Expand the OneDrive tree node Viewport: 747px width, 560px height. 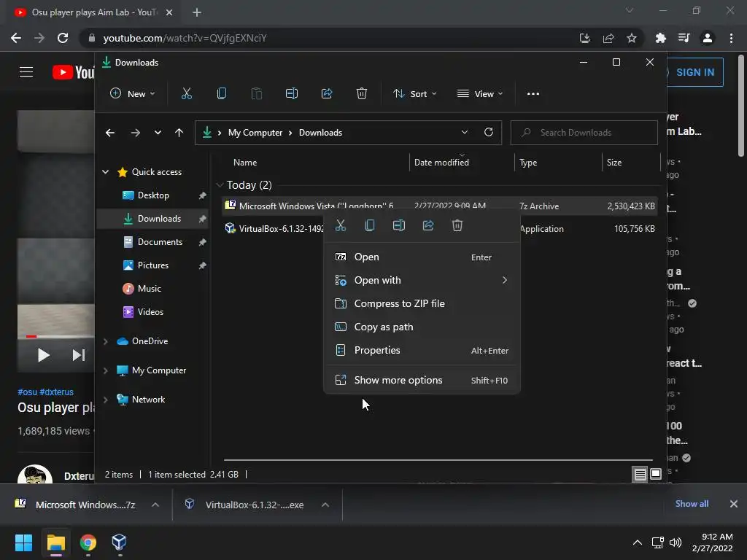tap(105, 341)
